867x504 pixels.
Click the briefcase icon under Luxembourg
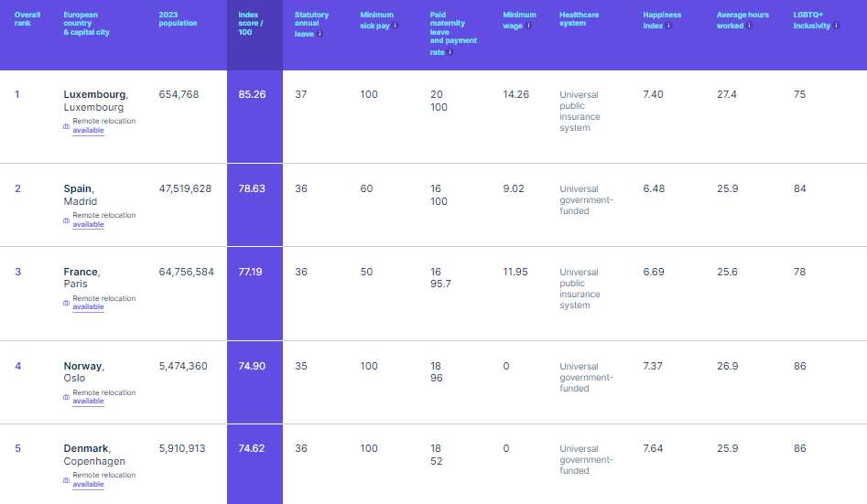pyautogui.click(x=66, y=126)
